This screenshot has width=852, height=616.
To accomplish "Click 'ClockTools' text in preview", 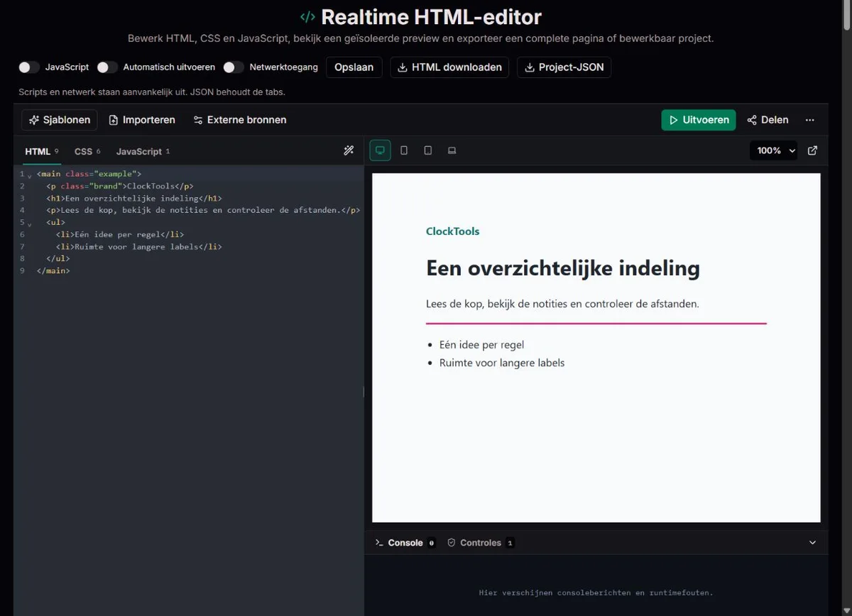I will pyautogui.click(x=452, y=231).
